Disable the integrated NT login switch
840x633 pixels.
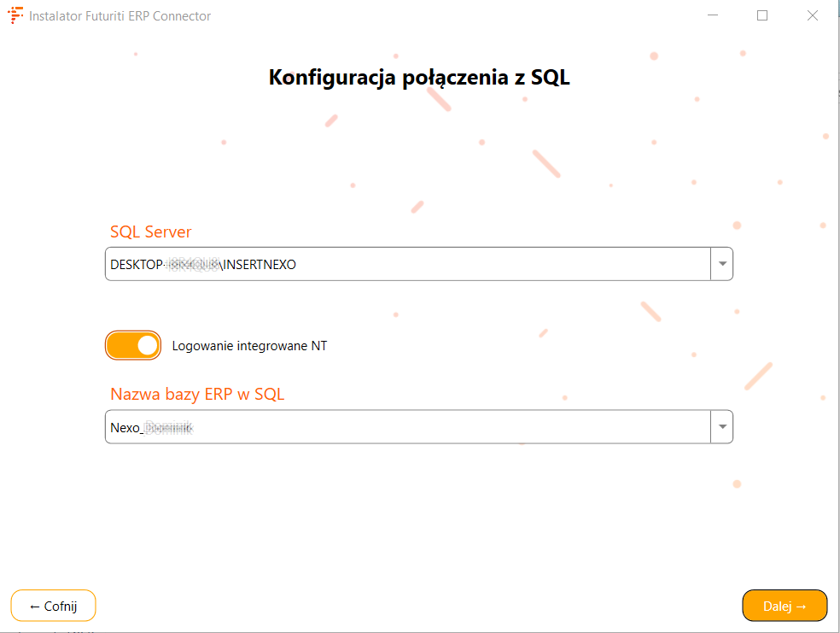[133, 346]
